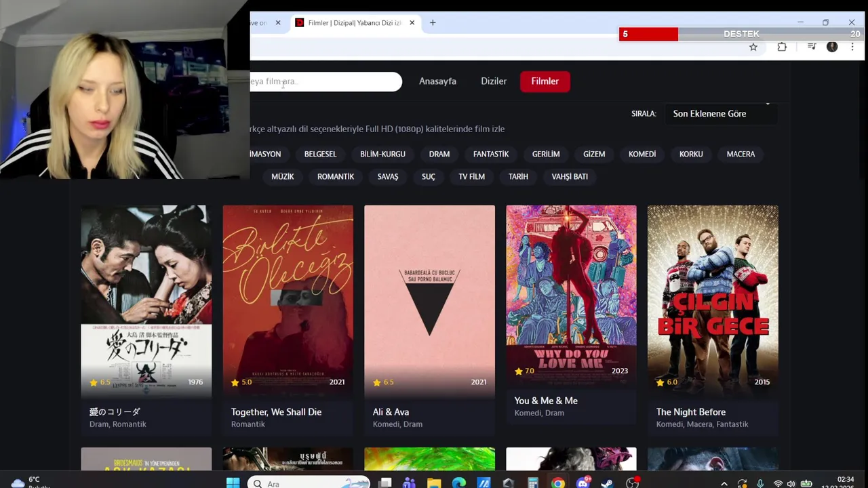
Task: Click the Windows taskbar search box
Action: (309, 483)
